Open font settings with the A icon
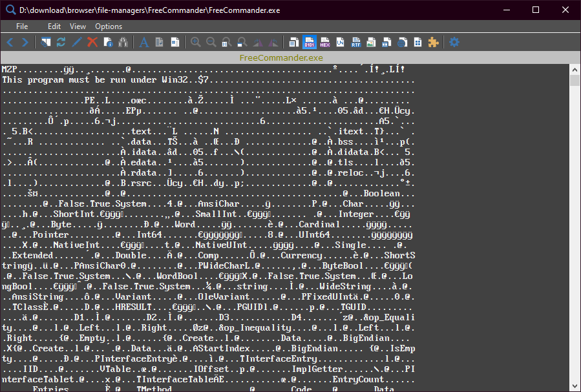 pos(143,42)
